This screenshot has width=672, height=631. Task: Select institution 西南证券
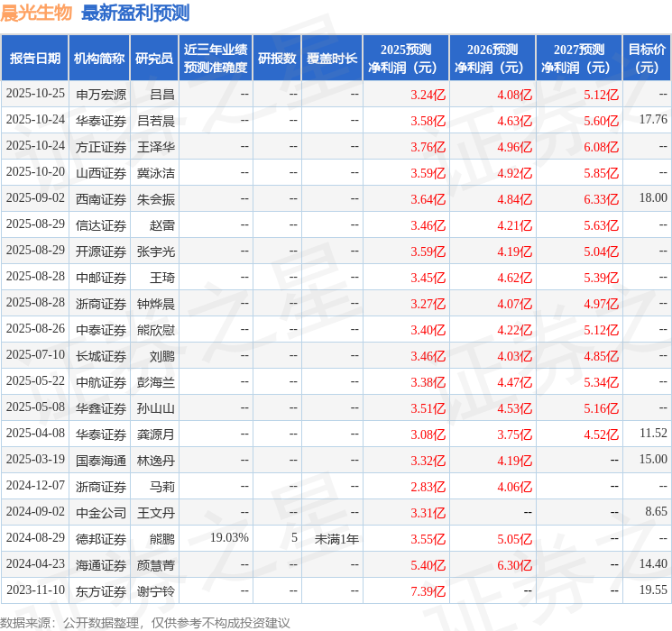101,199
